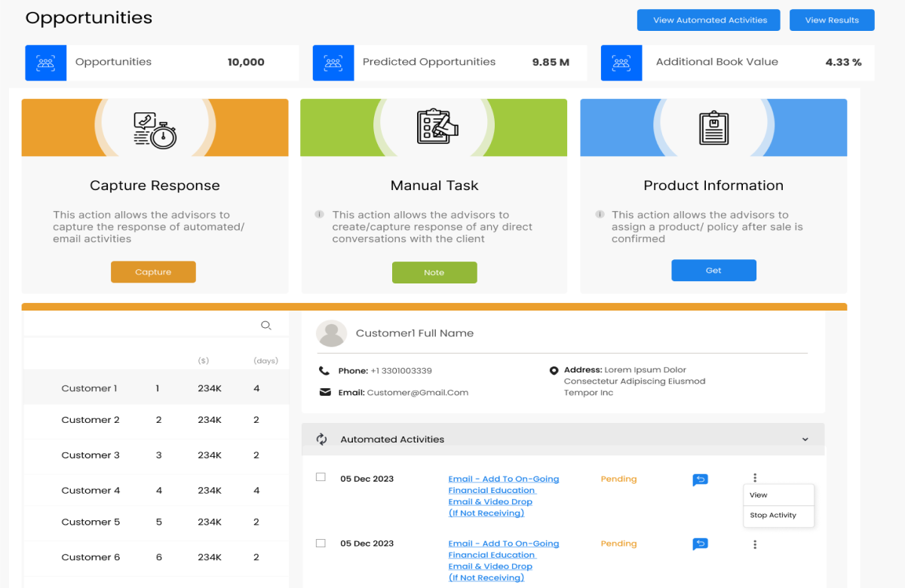Select Customer 3 row in the list

pyautogui.click(x=90, y=455)
